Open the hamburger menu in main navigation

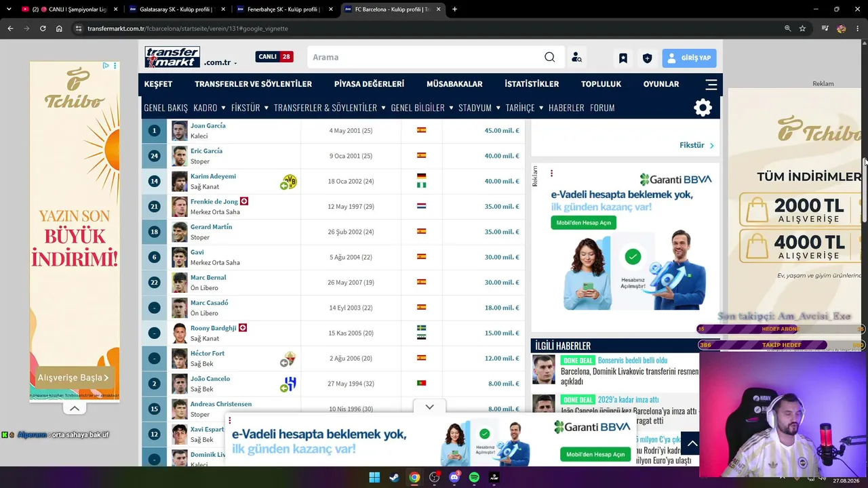[711, 85]
